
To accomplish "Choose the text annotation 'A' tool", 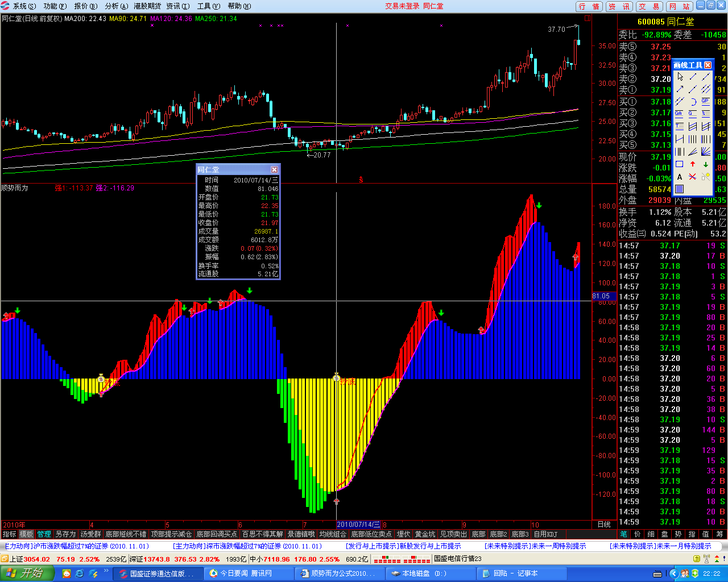I will point(680,177).
